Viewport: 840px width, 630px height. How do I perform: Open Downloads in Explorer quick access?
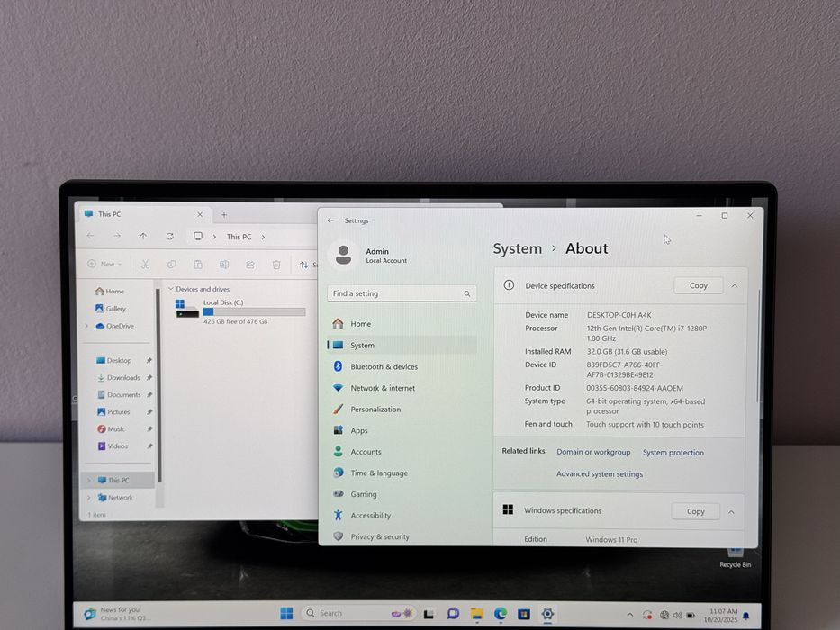click(x=119, y=378)
